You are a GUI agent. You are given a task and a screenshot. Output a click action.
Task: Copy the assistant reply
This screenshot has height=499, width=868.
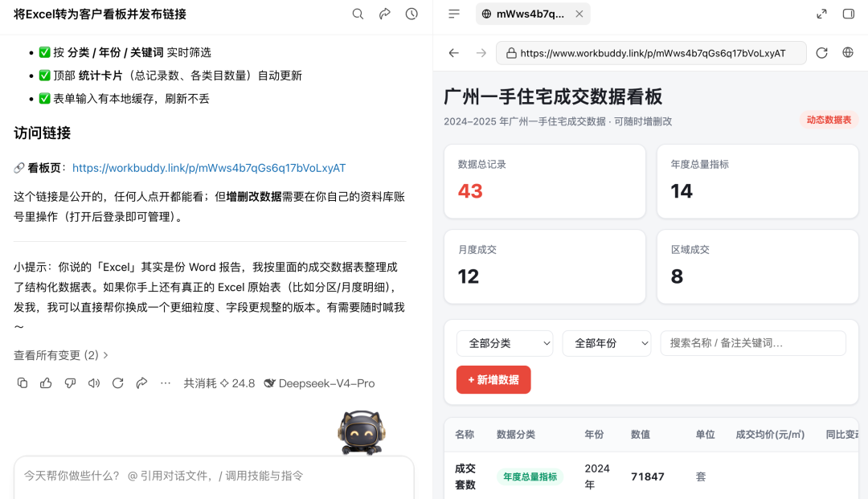[23, 382]
